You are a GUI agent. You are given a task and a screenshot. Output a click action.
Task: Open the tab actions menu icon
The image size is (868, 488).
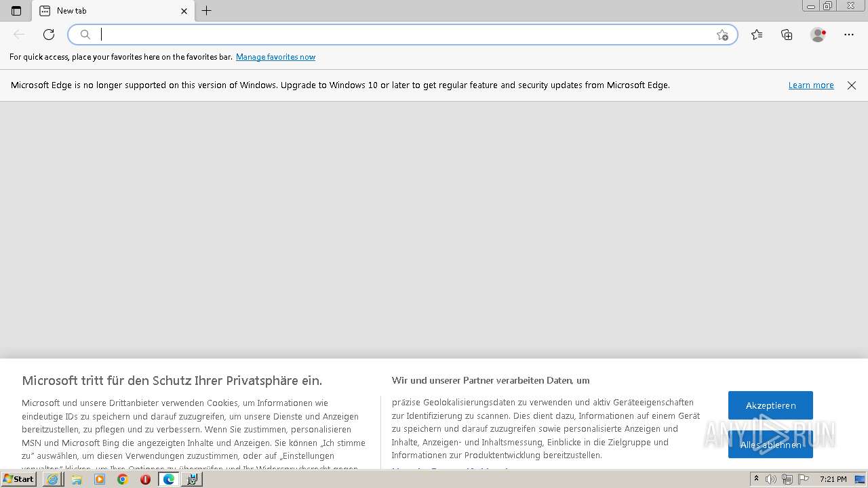(x=16, y=11)
